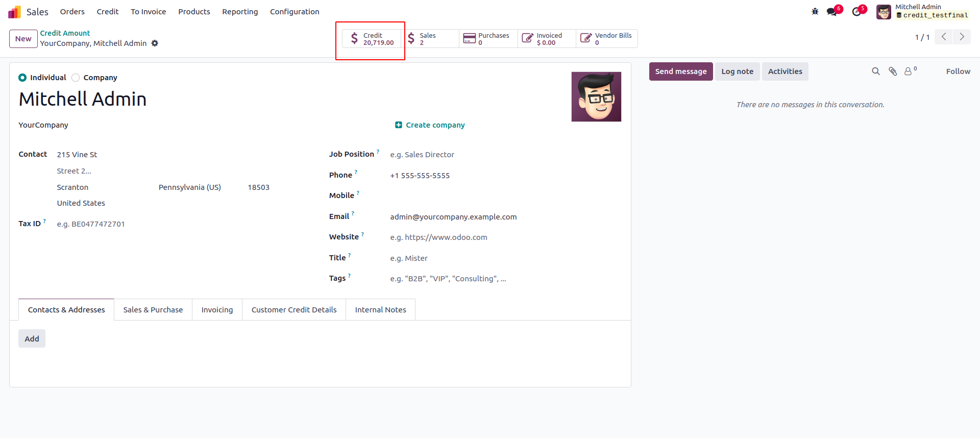Click the Mitchell Admin avatar image
The height and width of the screenshot is (438, 980).
[596, 96]
